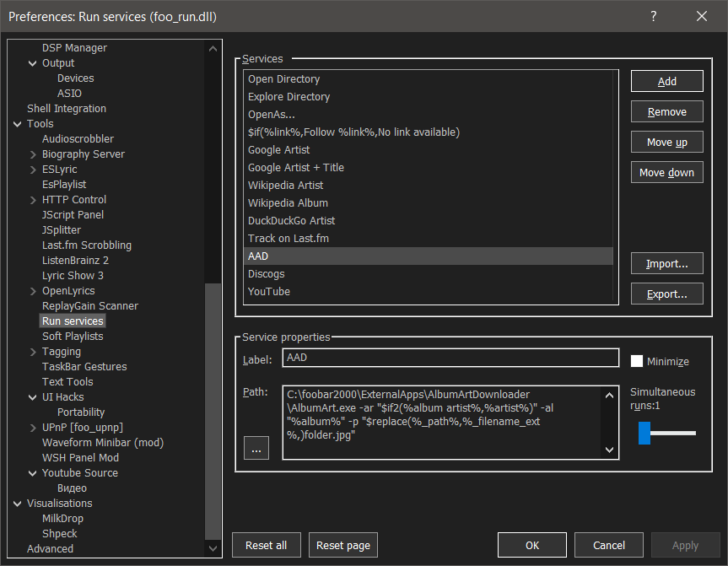Expand the Tagging tree node
728x566 pixels.
point(33,352)
